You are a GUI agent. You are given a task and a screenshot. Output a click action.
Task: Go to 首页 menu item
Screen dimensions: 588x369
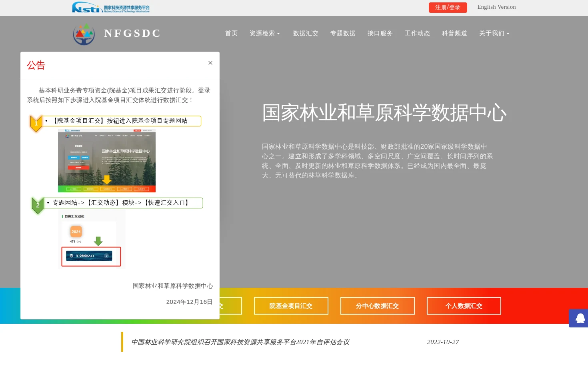(x=231, y=33)
